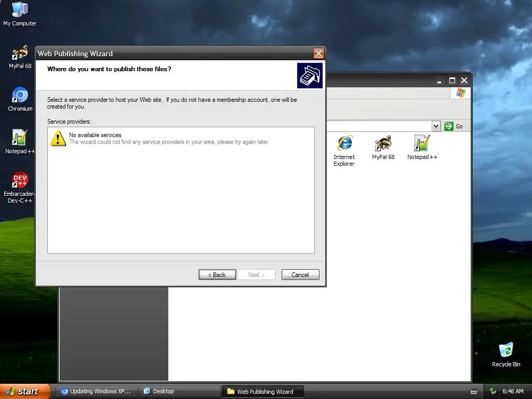The width and height of the screenshot is (532, 399).
Task: Open Chromium desktop shortcut
Action: click(20, 99)
